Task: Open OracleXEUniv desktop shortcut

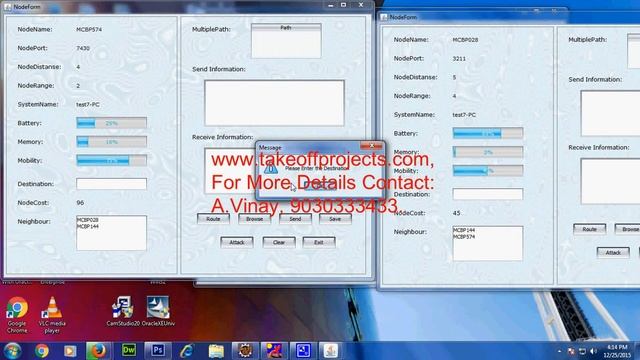Action: pyautogui.click(x=158, y=311)
